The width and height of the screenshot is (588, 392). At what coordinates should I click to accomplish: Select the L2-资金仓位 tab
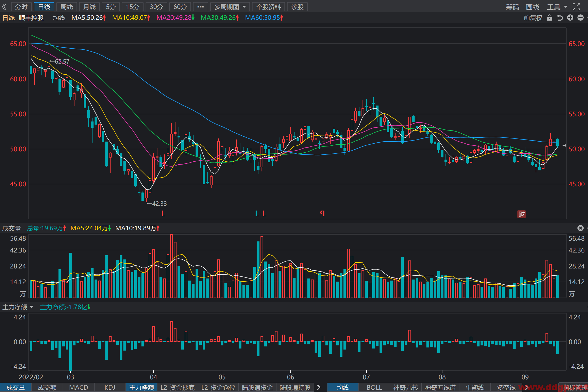tap(218, 387)
